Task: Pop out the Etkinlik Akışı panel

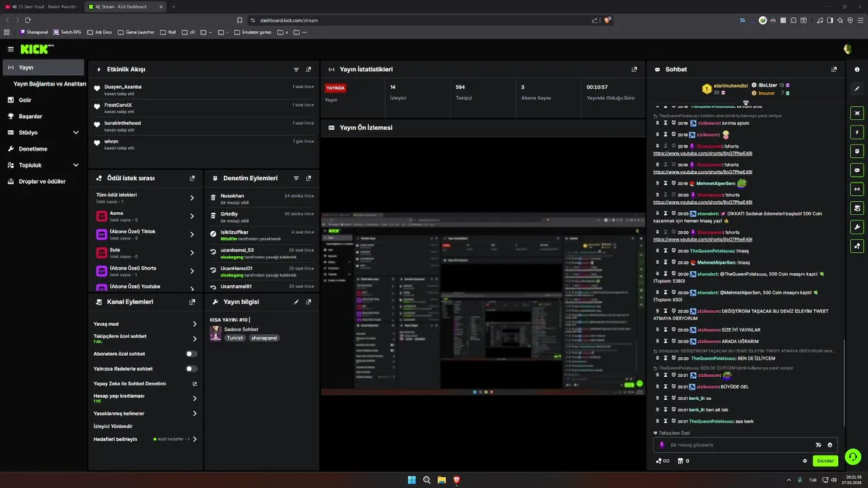Action: point(309,69)
